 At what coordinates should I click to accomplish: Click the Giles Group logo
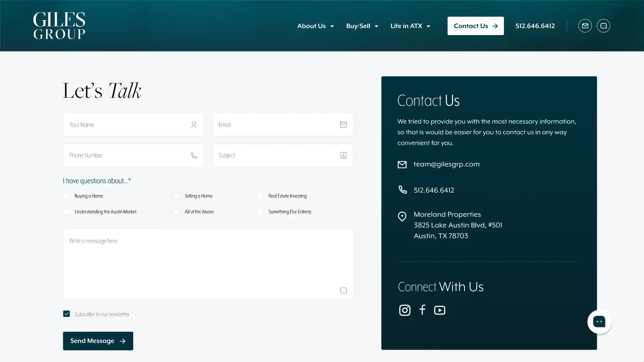point(59,25)
